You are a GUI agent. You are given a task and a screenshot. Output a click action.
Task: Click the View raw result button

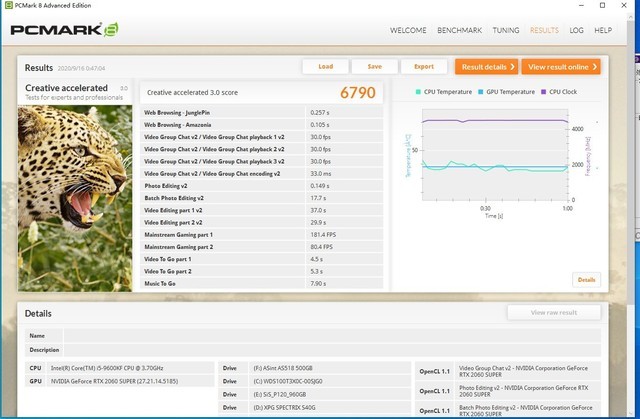point(554,313)
